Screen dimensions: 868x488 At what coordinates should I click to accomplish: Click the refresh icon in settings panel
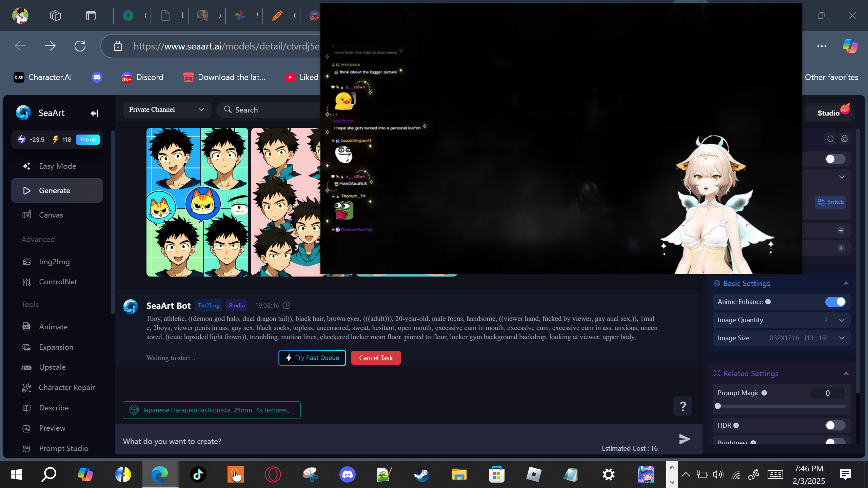click(x=830, y=139)
